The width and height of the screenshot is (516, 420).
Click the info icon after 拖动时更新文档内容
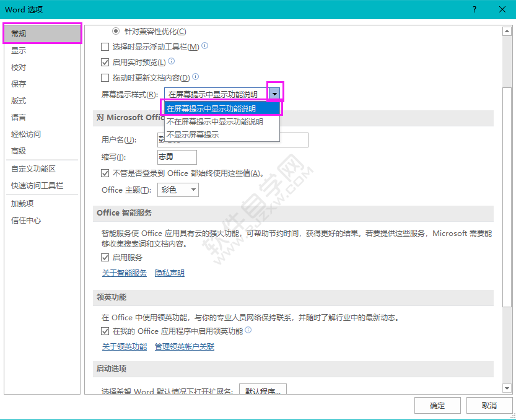coord(195,76)
